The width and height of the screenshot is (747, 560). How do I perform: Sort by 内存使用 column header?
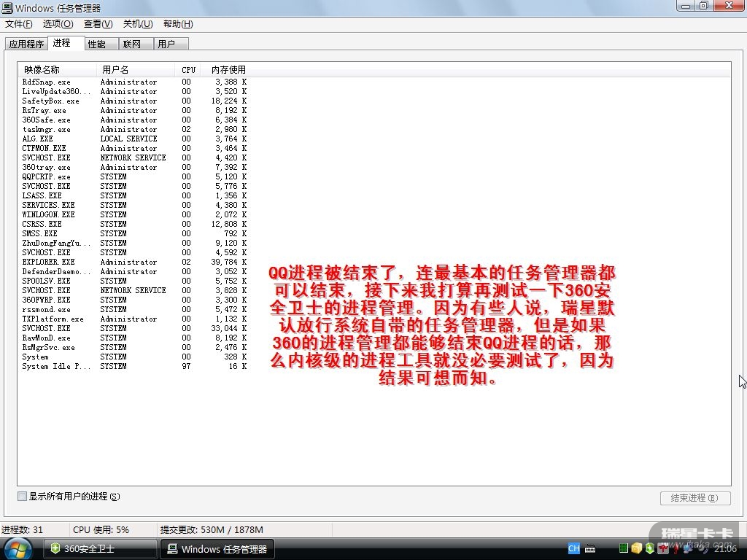coord(228,69)
